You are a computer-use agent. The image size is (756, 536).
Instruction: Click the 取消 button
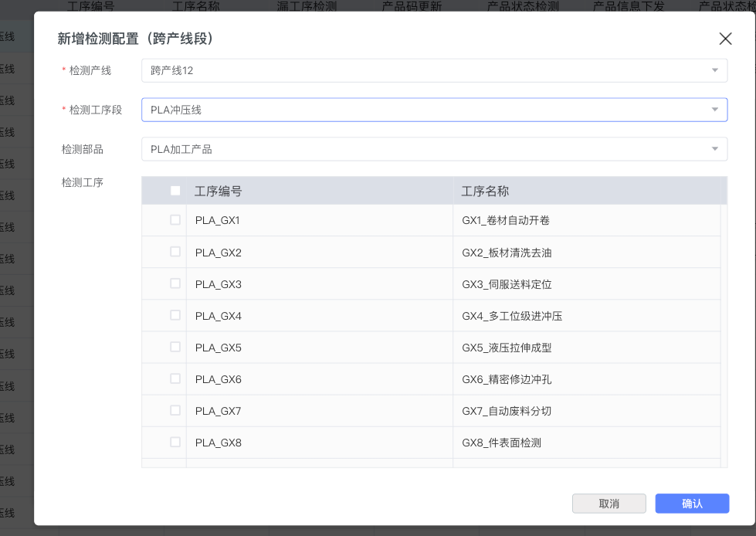click(x=609, y=504)
